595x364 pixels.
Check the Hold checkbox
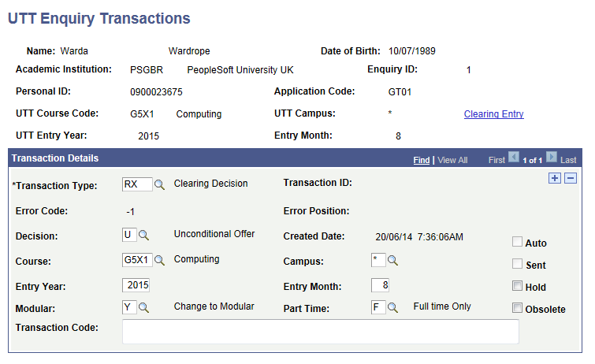(x=517, y=286)
